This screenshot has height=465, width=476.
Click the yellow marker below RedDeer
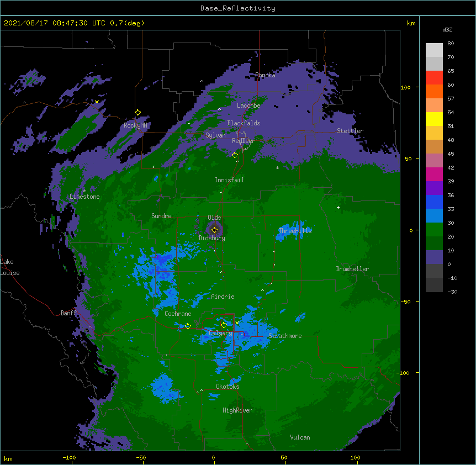[235, 155]
